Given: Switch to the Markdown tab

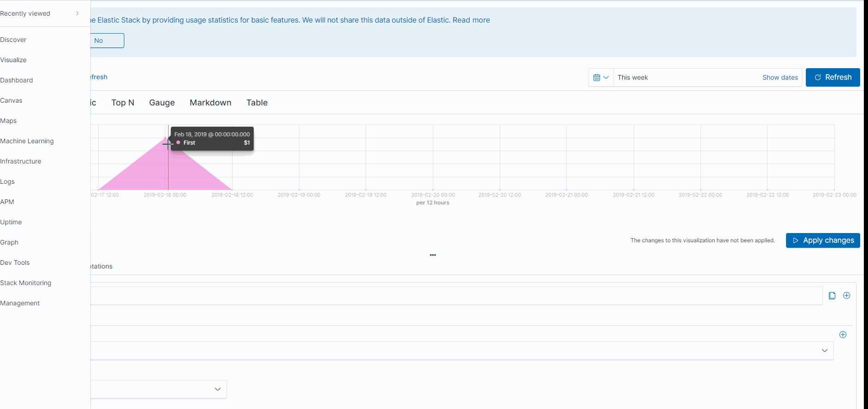Looking at the screenshot, I should (x=210, y=103).
